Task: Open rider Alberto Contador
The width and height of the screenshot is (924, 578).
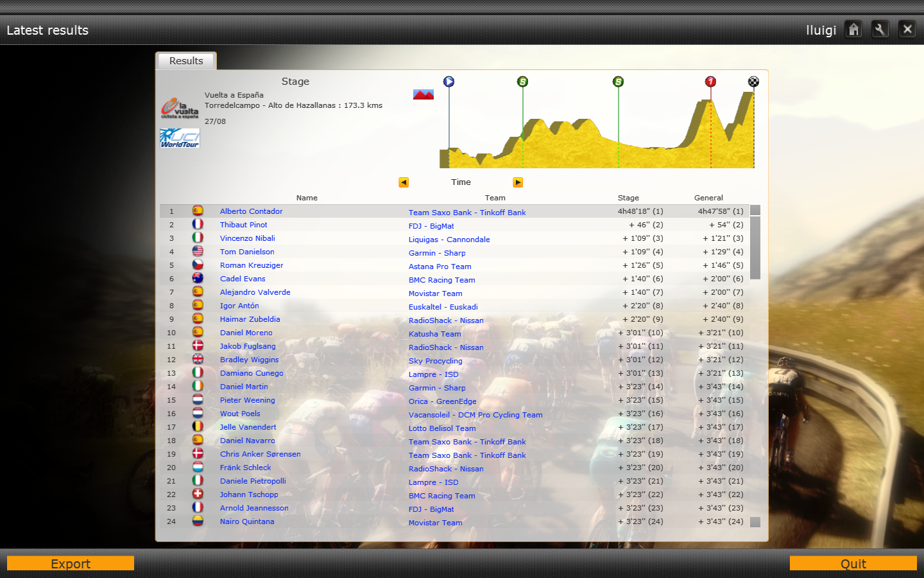Action: pyautogui.click(x=251, y=211)
